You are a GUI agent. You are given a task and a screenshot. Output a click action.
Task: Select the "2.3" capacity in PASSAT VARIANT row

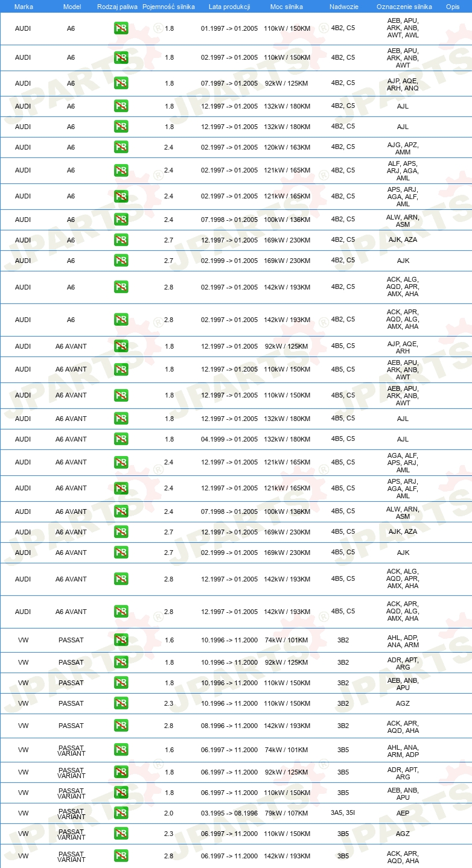click(169, 834)
